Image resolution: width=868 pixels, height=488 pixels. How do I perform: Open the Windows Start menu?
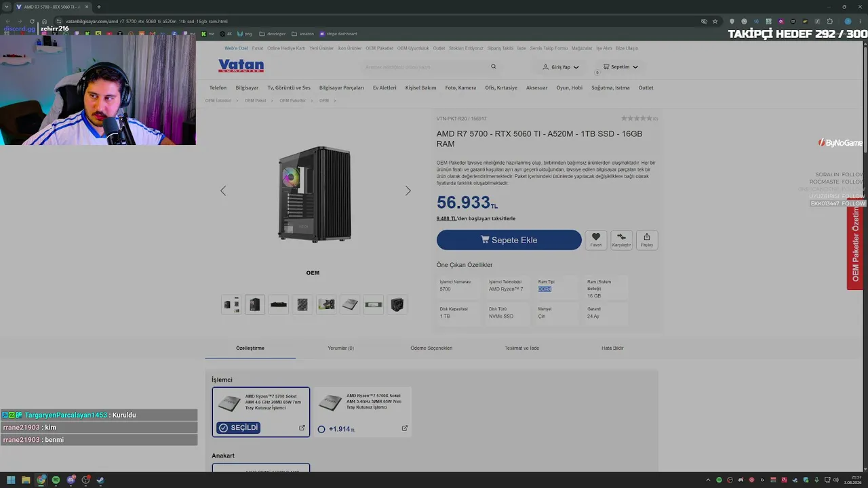pos(11,480)
